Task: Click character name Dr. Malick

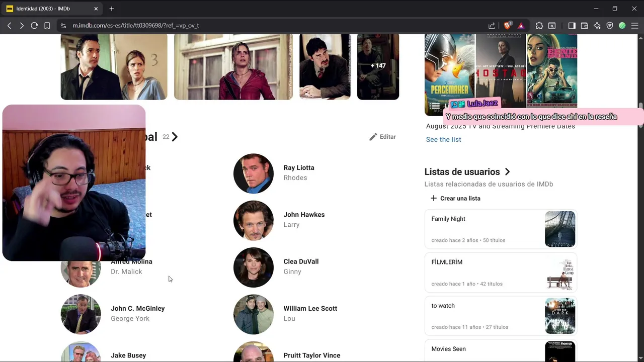Action: (x=126, y=271)
